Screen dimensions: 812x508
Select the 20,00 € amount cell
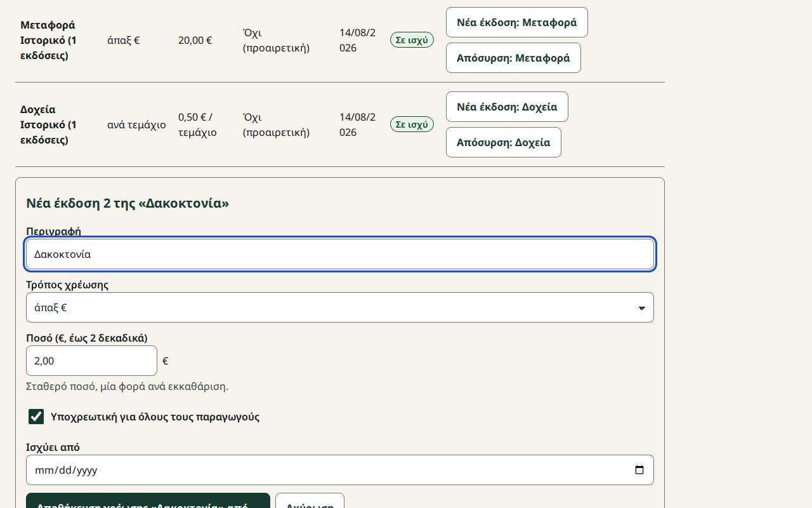click(x=195, y=40)
